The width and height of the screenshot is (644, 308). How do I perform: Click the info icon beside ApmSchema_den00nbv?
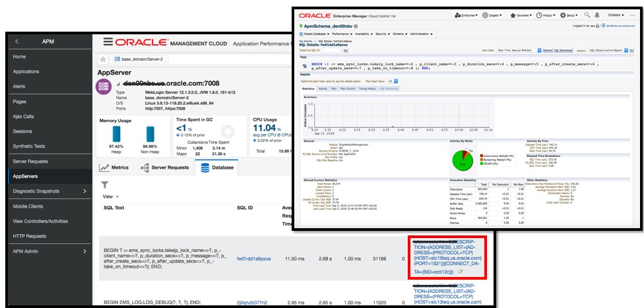point(356,26)
